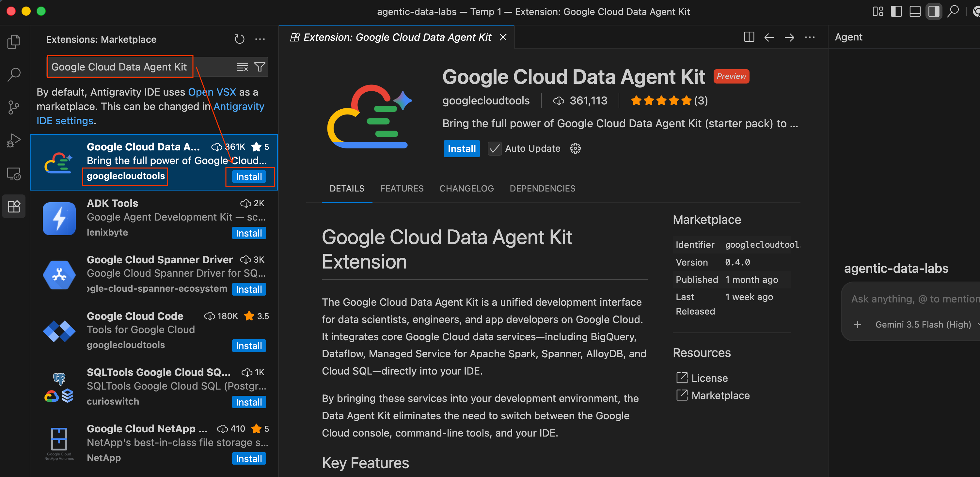980x477 pixels.
Task: Install the Google Cloud Code extension
Action: point(249,346)
